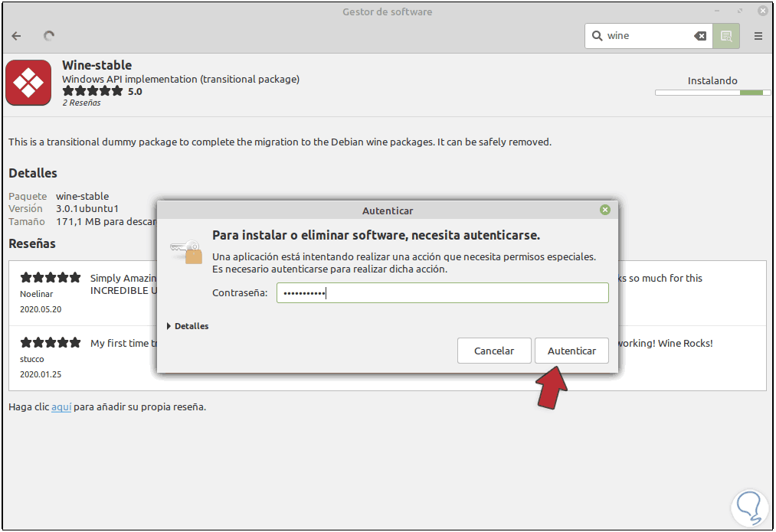Go back with the left arrow

coord(16,36)
